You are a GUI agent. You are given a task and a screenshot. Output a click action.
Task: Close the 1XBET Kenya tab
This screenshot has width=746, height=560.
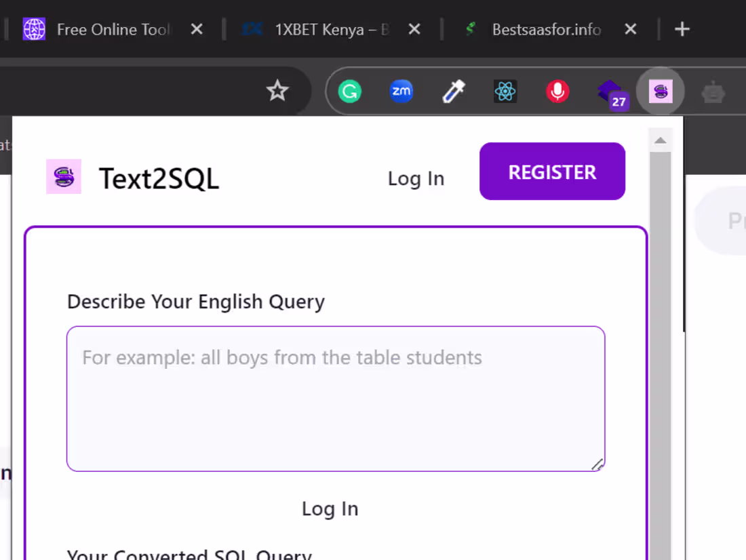point(414,28)
